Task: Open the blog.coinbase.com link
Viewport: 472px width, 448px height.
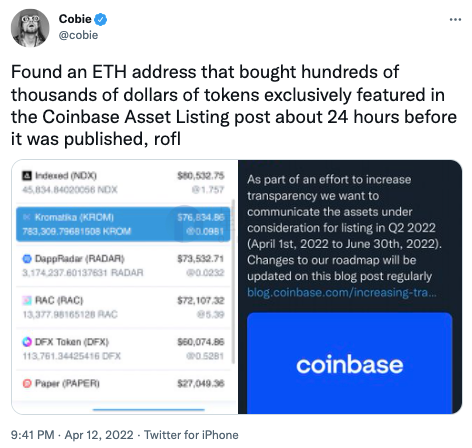Action: [341, 292]
